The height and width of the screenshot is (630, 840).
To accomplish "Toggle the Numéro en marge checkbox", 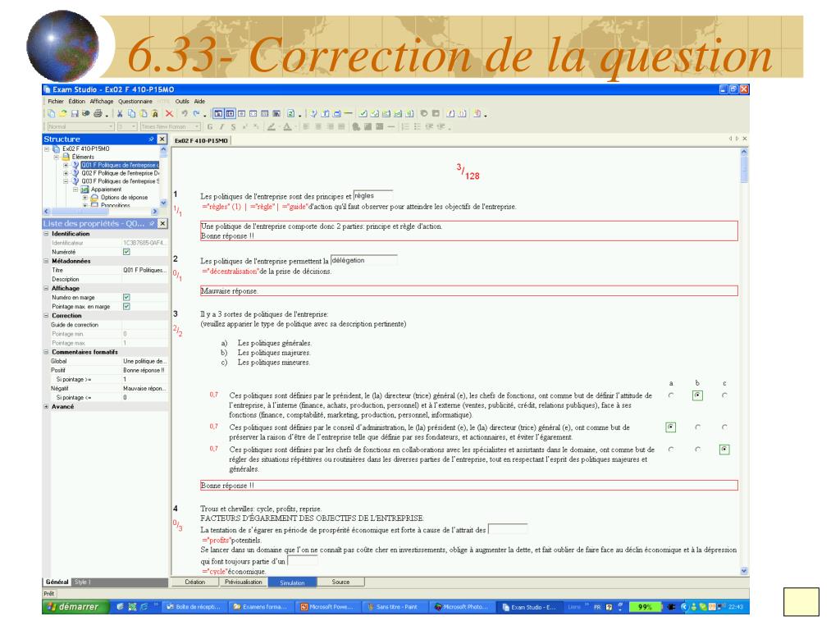I will (126, 297).
